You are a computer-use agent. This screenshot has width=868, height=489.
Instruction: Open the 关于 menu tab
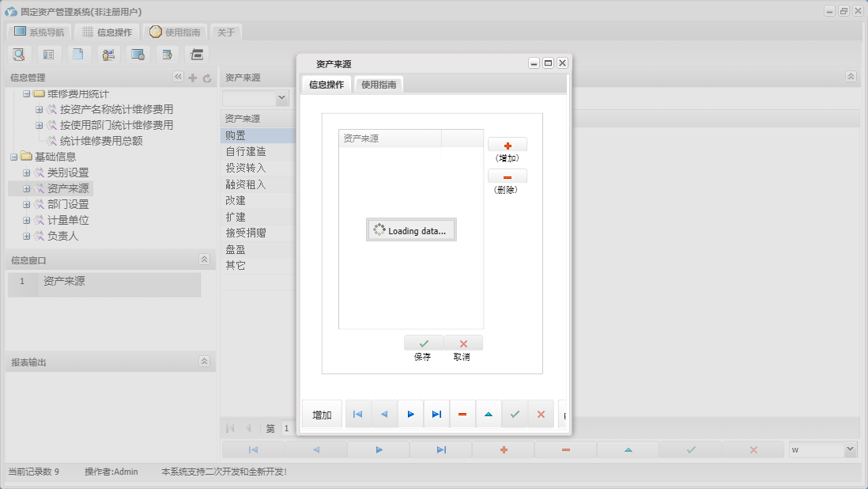[x=225, y=33]
